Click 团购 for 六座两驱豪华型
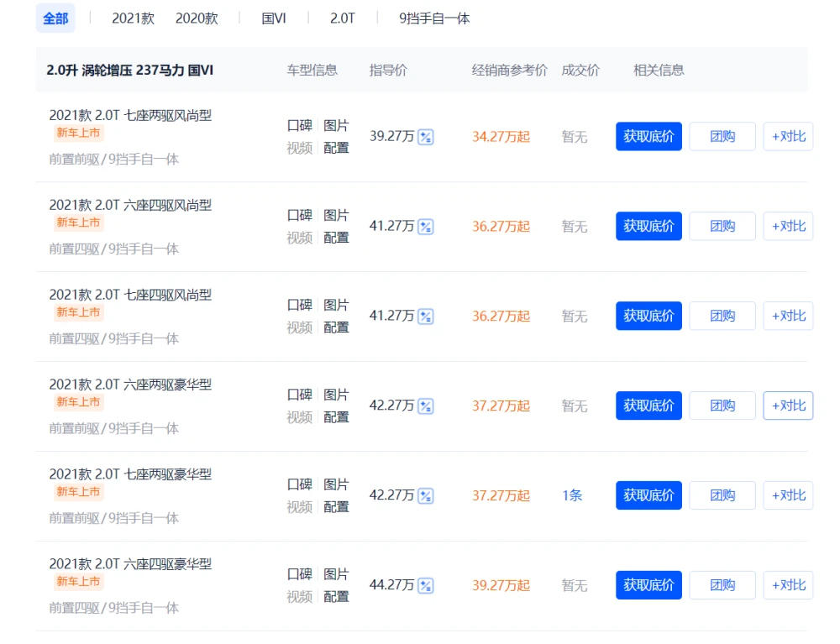This screenshot has width=840, height=644. click(x=722, y=406)
